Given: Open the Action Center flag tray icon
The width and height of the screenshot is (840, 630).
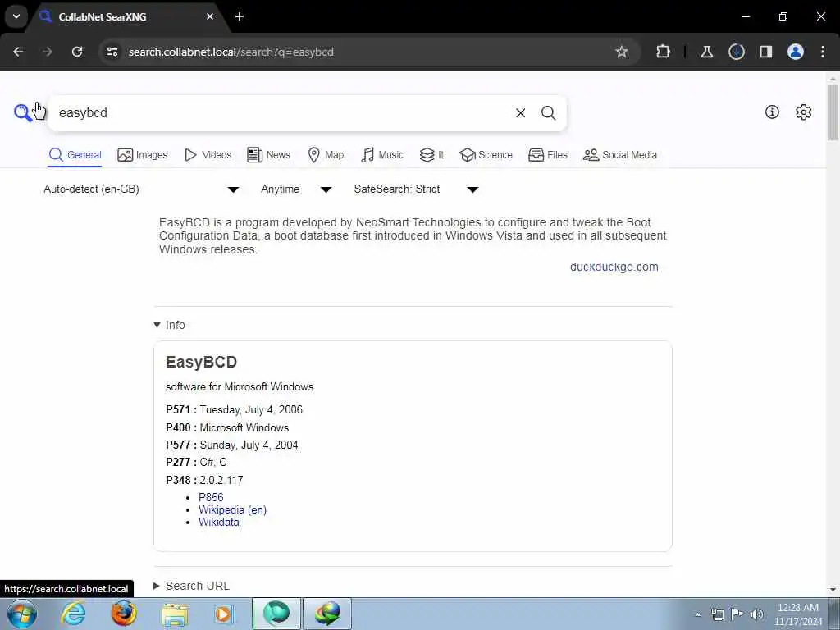Looking at the screenshot, I should click(737, 614).
